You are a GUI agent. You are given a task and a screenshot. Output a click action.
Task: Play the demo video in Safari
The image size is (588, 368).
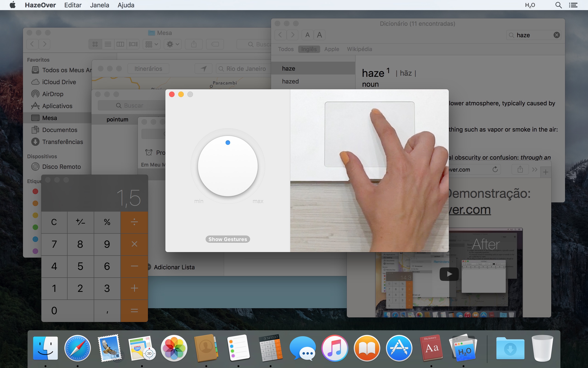click(x=449, y=274)
